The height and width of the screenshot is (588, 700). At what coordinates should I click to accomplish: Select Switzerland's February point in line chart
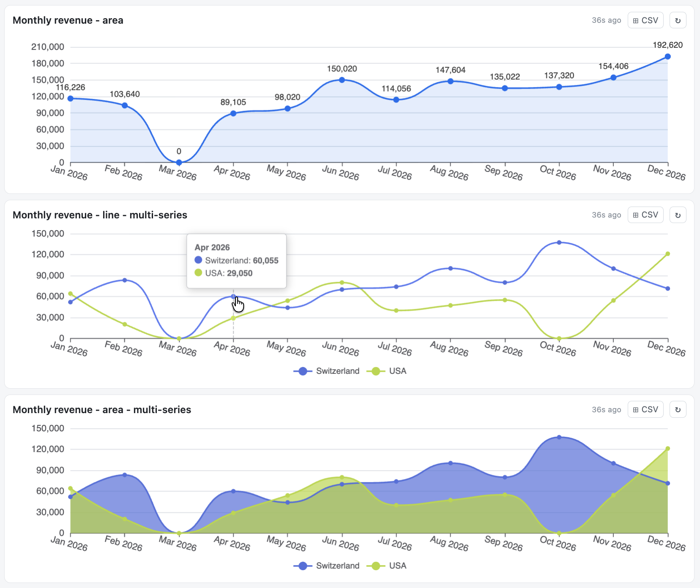(x=125, y=280)
